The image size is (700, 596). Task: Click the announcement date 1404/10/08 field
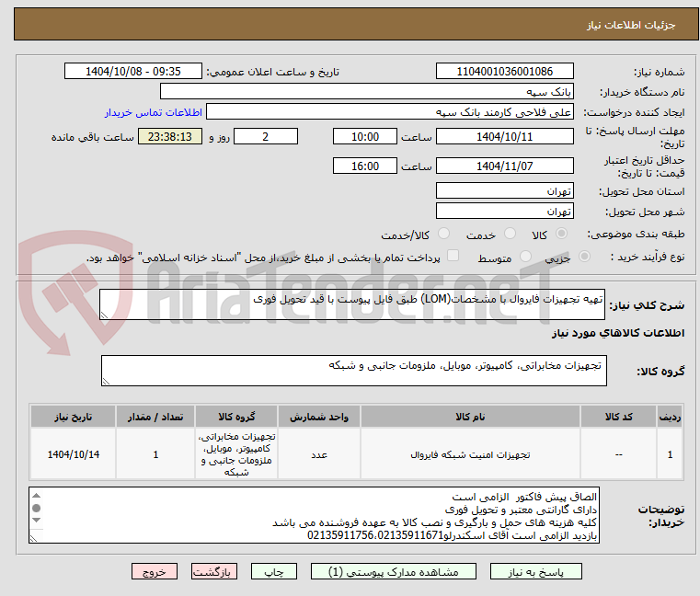coord(133,71)
